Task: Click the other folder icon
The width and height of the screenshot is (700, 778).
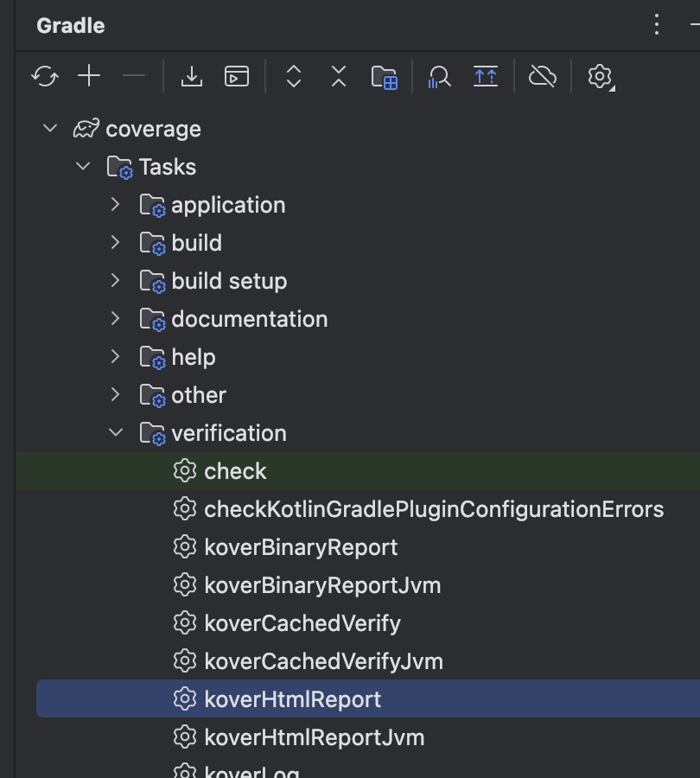Action: tap(153, 395)
